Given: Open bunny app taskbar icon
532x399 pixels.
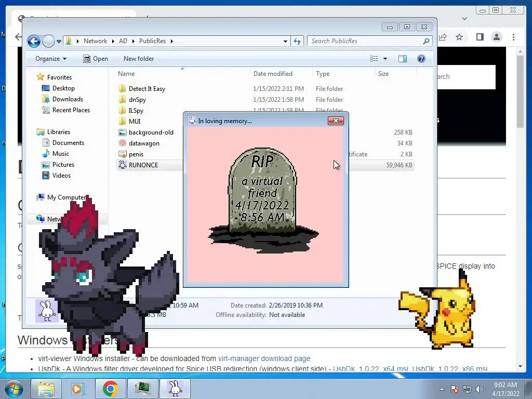Looking at the screenshot, I should pyautogui.click(x=176, y=389).
